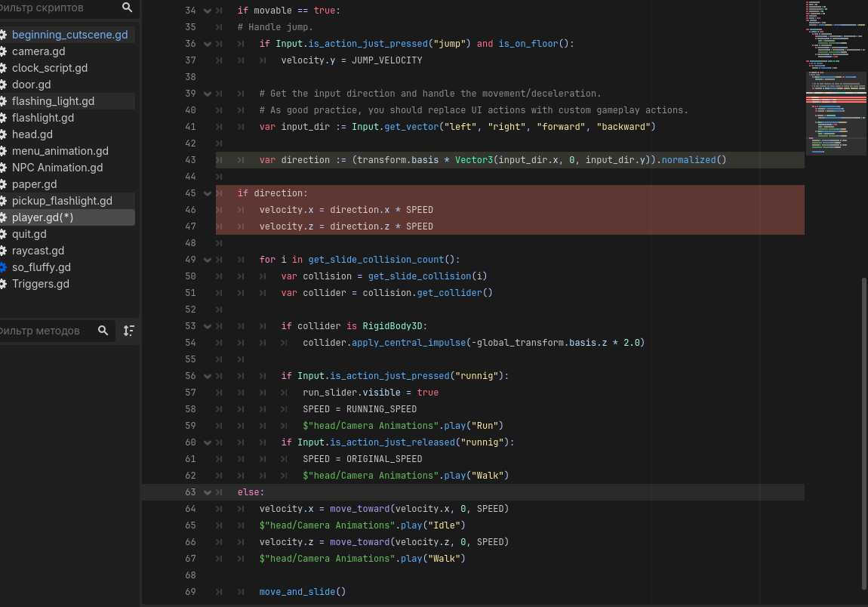This screenshot has height=607, width=868.
Task: Click the gear icon beside door.gd
Action: [3, 85]
